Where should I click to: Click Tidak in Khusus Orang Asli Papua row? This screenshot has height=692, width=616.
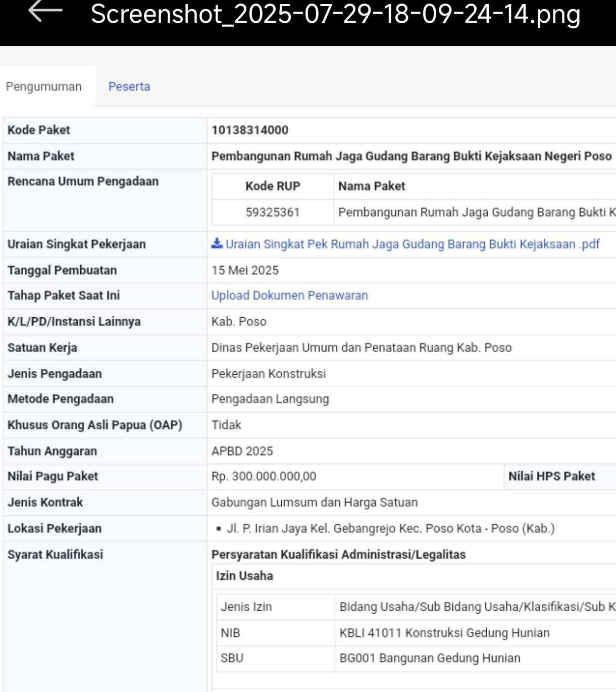(x=226, y=425)
